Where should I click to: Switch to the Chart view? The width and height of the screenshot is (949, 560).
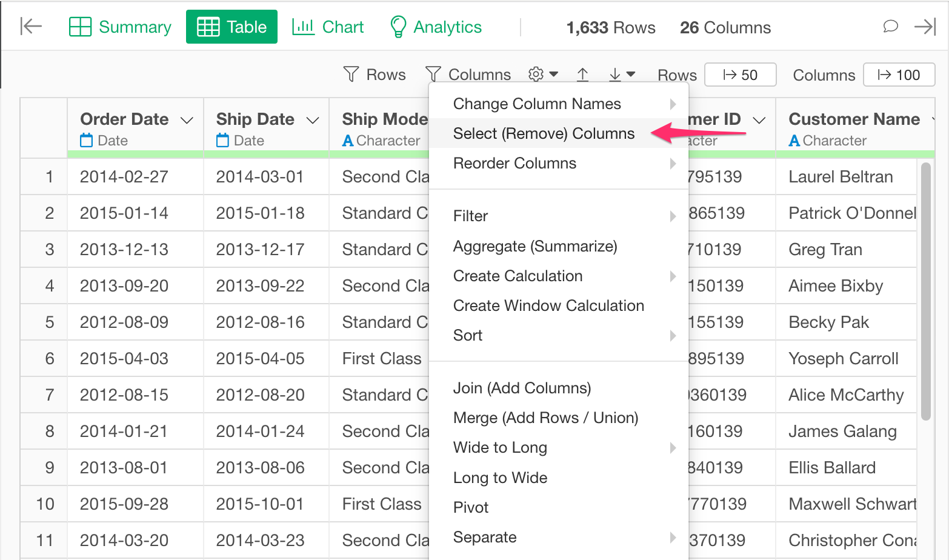pyautogui.click(x=328, y=27)
